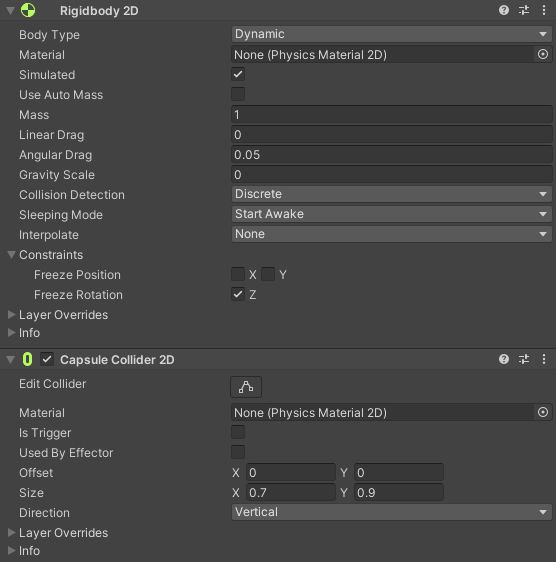Open Capsule Collider 2D more options menu
556x562 pixels.
[x=544, y=359]
